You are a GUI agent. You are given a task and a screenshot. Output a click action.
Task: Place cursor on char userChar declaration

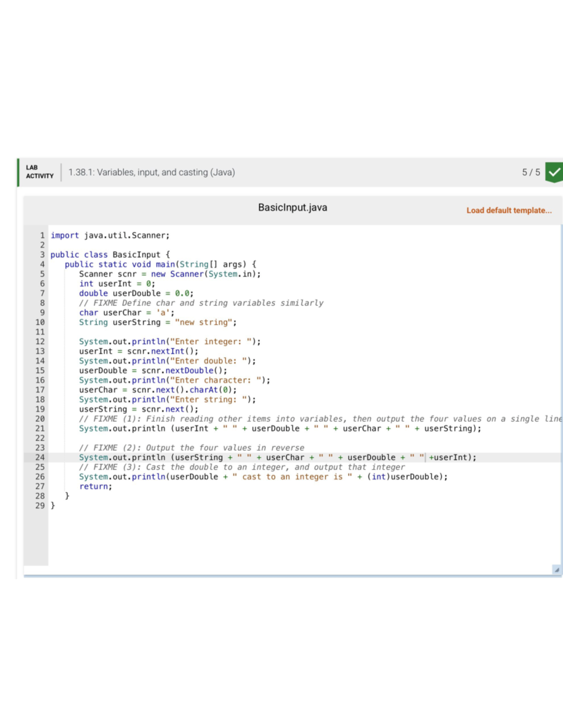coord(126,313)
